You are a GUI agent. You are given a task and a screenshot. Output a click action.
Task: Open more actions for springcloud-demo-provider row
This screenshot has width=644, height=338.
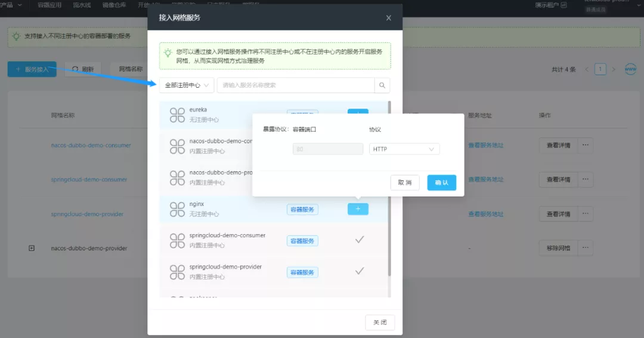point(586,213)
